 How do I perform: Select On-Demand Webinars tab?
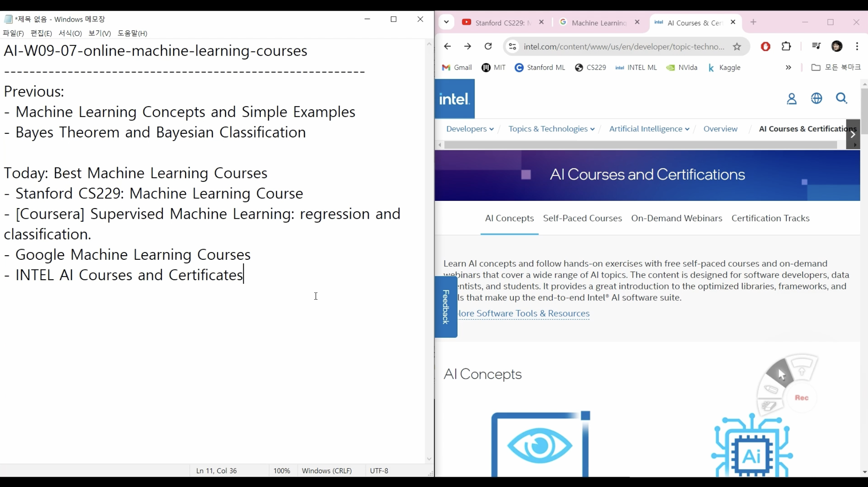[x=676, y=218]
